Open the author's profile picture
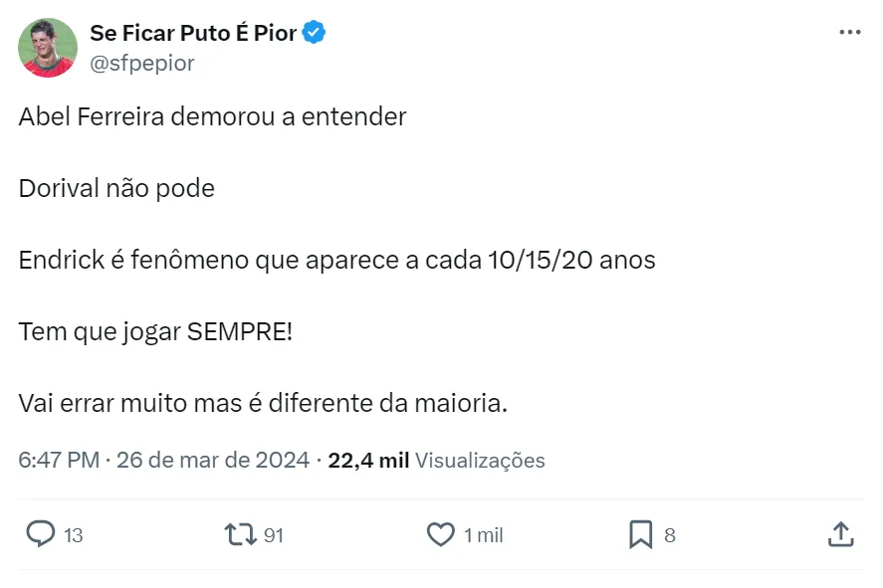The width and height of the screenshot is (883, 588). [47, 48]
